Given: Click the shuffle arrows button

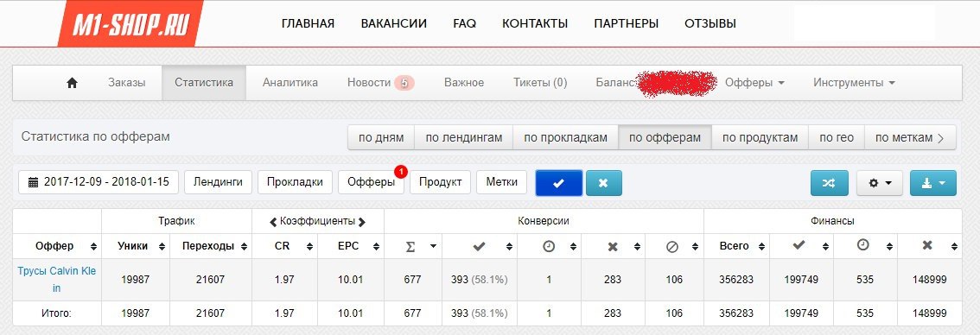Looking at the screenshot, I should 829,182.
